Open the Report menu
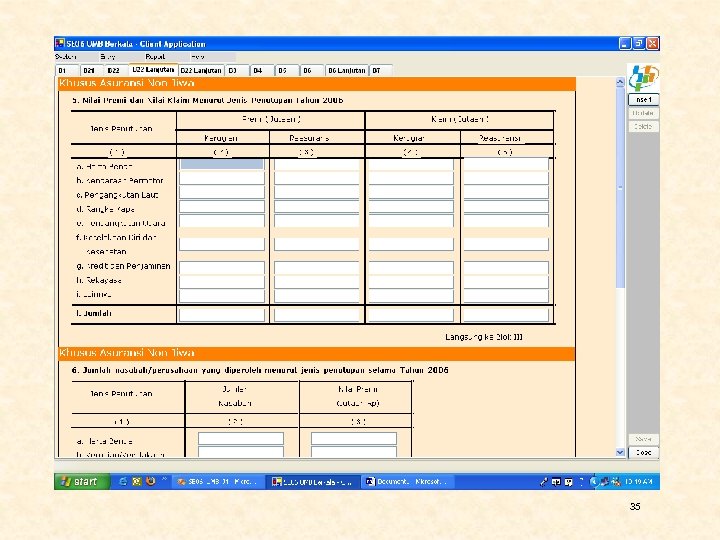Screen dimensions: 720x540 155,57
